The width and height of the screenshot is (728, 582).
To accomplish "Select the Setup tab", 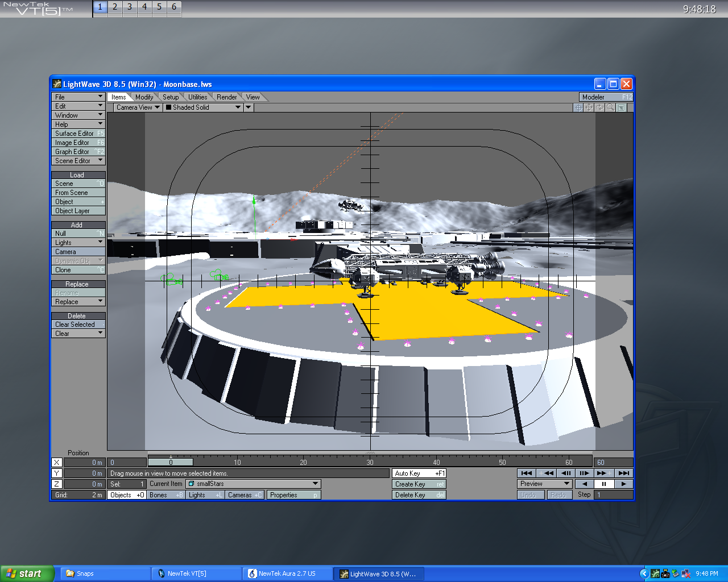I will click(x=171, y=97).
